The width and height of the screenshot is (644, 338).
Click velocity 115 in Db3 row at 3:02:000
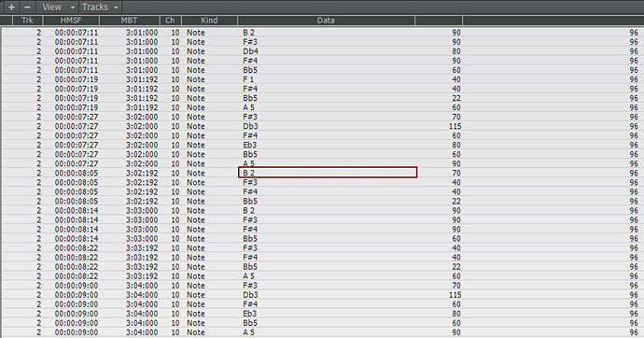coord(455,126)
